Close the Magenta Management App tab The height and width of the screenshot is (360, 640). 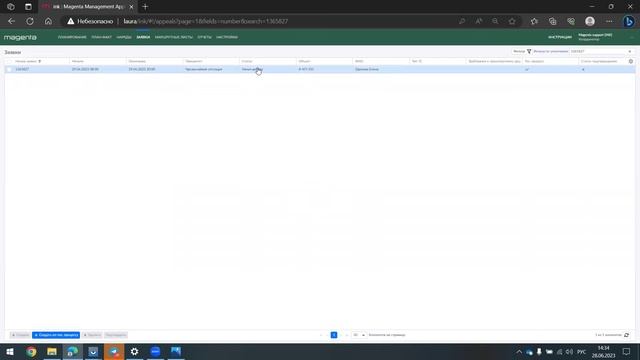click(131, 7)
